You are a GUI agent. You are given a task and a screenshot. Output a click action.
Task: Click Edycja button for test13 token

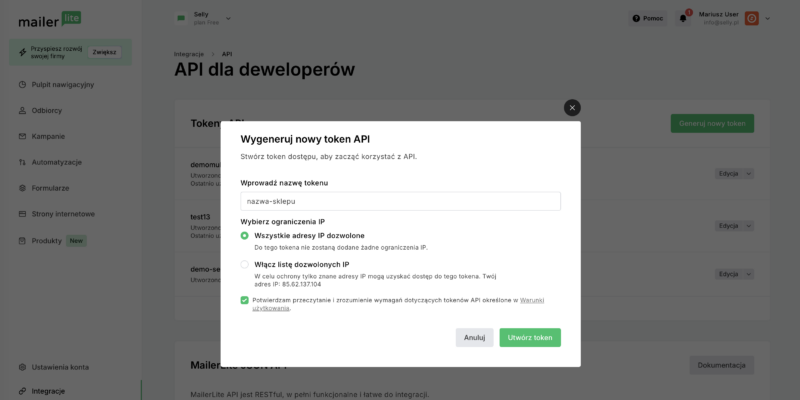(729, 226)
